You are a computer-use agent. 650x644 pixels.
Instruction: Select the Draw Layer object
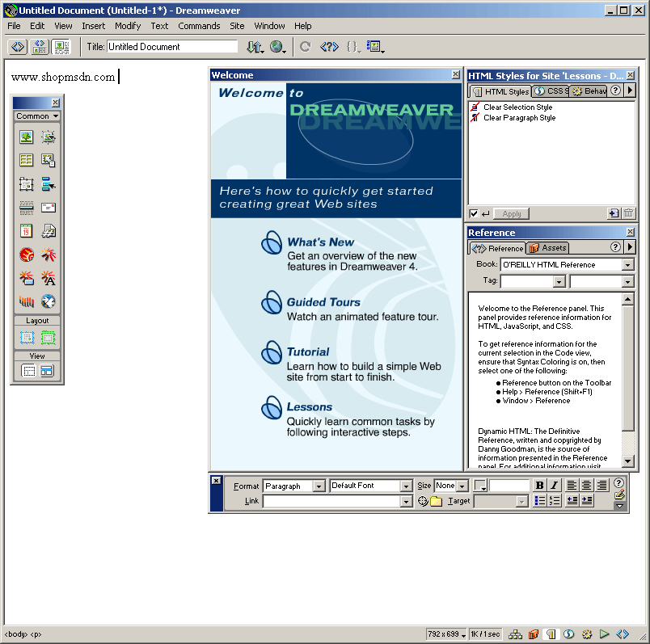pyautogui.click(x=26, y=184)
